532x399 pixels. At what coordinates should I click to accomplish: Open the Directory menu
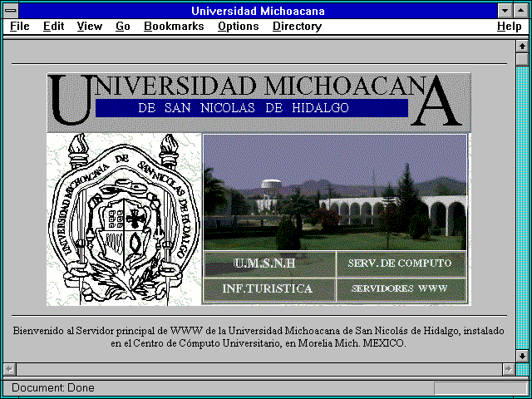click(298, 26)
